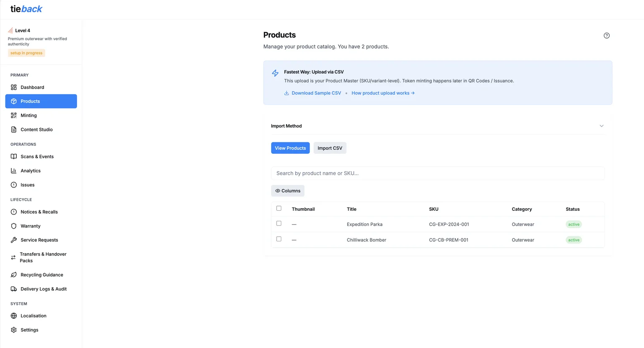
Task: Open the Analytics chart icon
Action: pos(14,170)
